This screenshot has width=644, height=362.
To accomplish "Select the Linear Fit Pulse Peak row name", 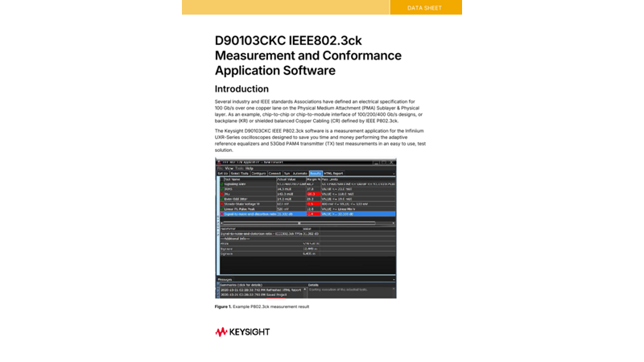I will (x=239, y=209).
